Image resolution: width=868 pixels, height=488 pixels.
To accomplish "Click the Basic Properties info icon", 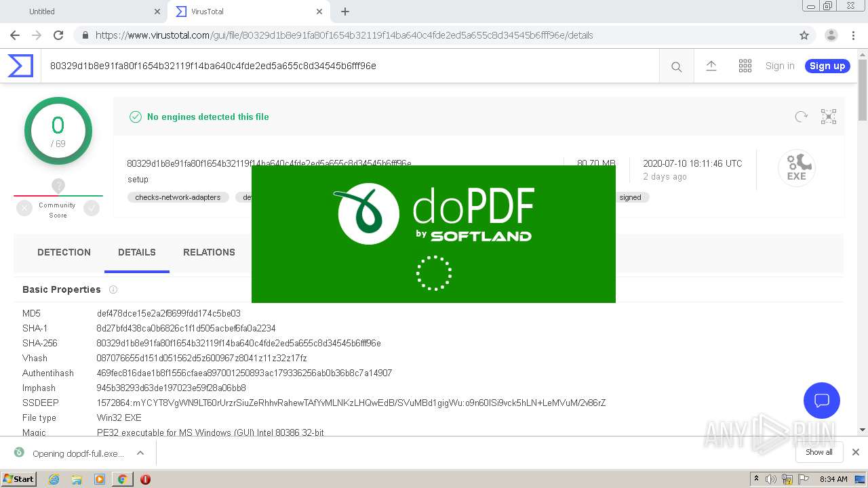I will coord(113,289).
